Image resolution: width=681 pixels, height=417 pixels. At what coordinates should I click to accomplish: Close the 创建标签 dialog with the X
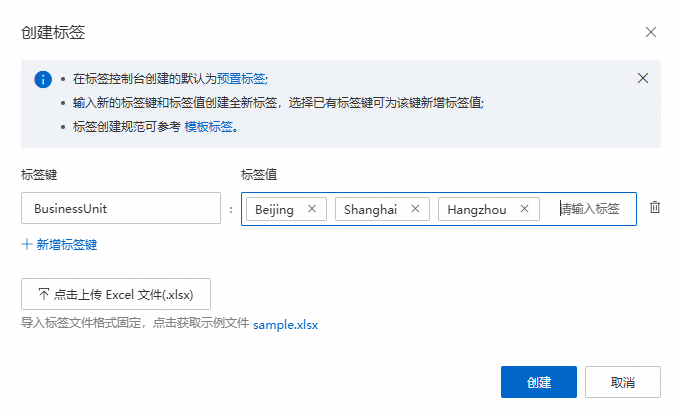tap(650, 32)
